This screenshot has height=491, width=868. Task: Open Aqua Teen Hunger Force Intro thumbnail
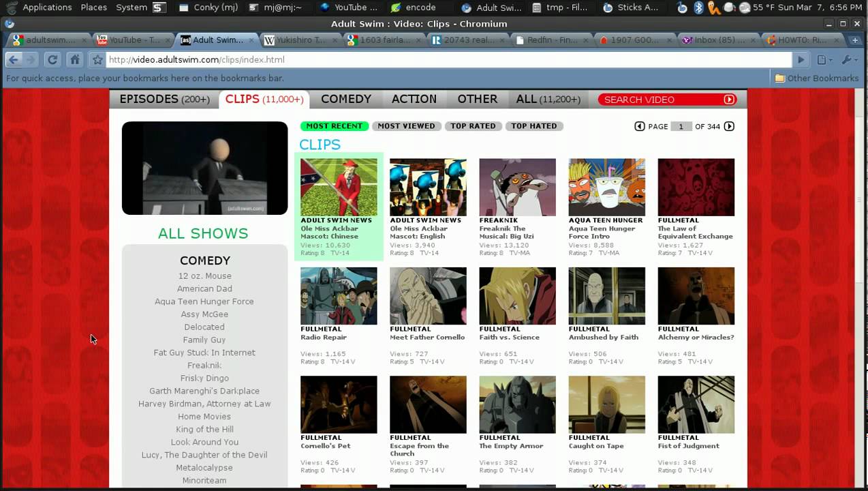point(606,188)
